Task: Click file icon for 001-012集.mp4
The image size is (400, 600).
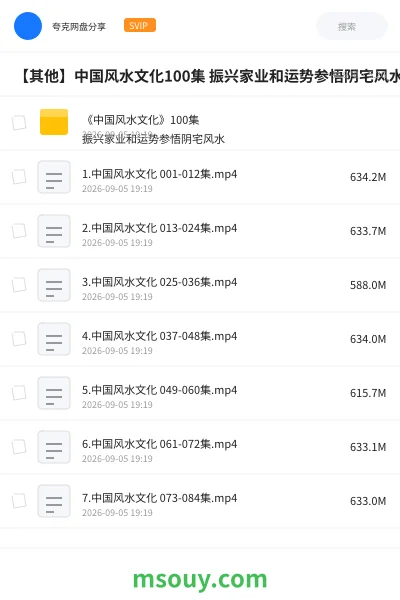Action: click(54, 177)
